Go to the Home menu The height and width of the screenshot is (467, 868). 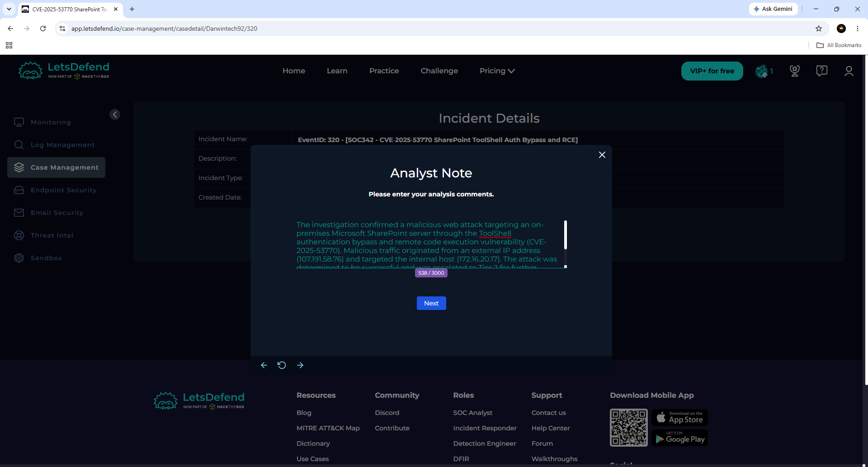coord(294,71)
